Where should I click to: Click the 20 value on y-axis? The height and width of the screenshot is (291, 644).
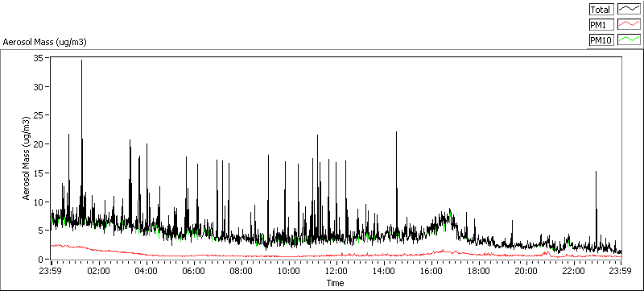pos(39,144)
